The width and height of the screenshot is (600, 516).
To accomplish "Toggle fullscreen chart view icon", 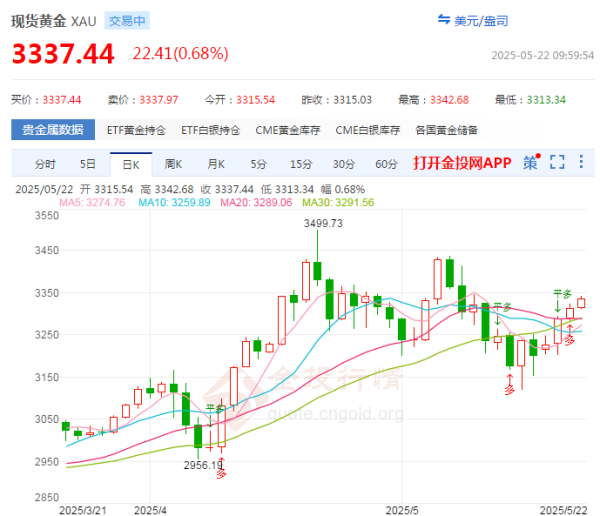I will [x=557, y=162].
